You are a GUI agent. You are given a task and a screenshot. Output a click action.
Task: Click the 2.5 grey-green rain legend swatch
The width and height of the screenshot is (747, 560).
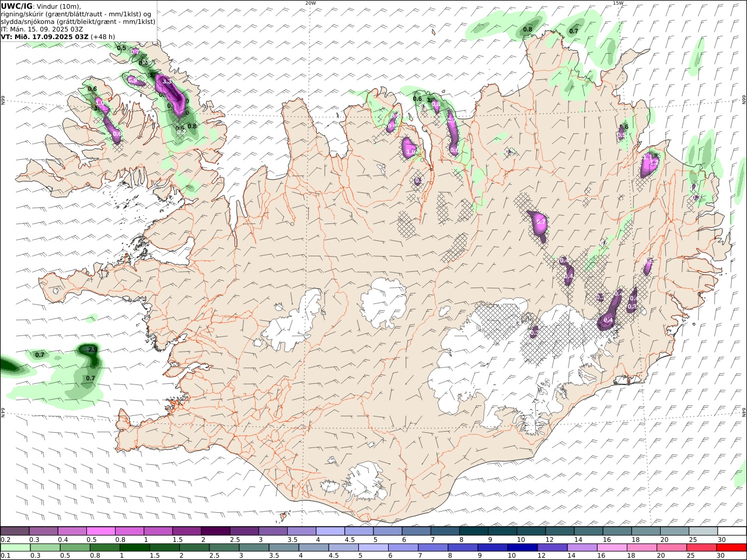224,547
